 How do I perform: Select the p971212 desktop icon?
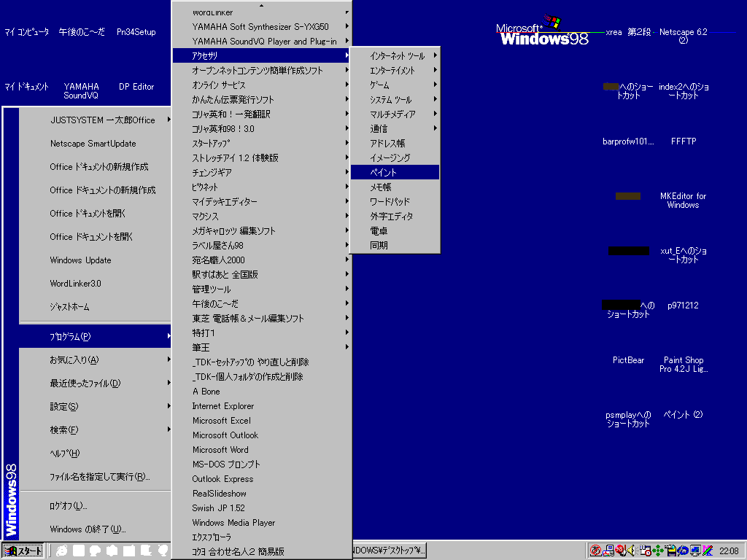coord(683,306)
